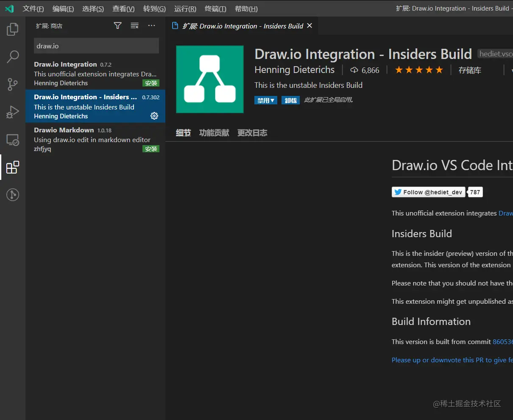This screenshot has height=420, width=513.
Task: Click the 'This is the unstable Insiders Build' description
Action: point(308,85)
